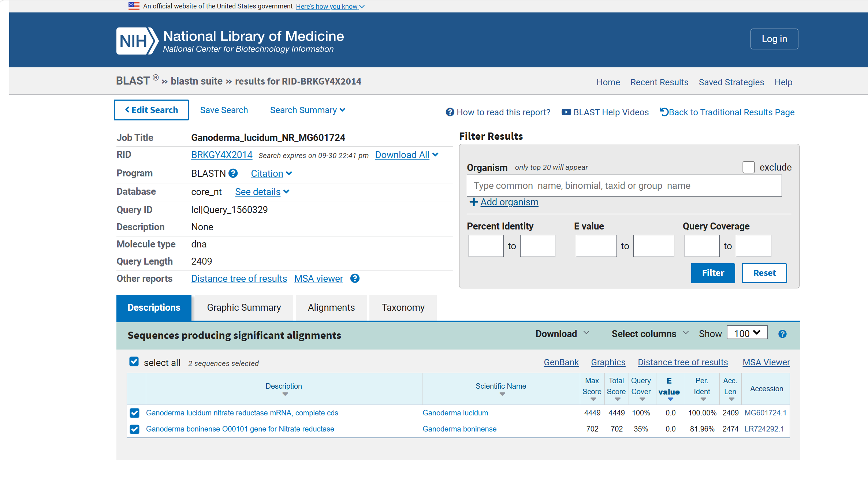Click the help icon next to Show 100

point(782,334)
